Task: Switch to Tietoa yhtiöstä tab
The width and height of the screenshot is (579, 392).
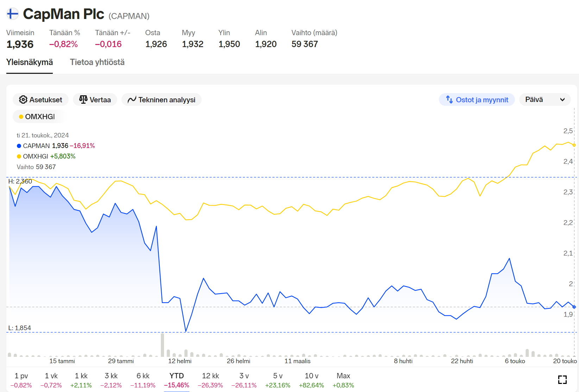Action: click(97, 62)
